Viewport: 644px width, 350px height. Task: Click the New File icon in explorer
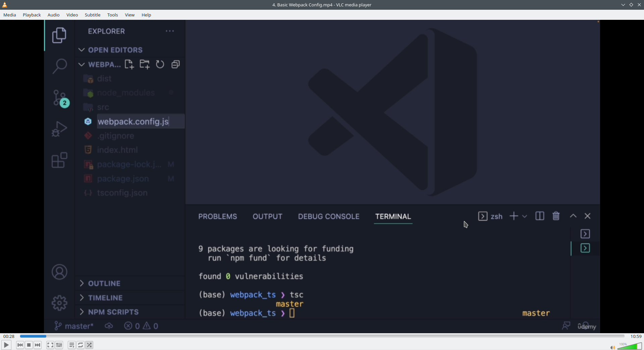coord(129,64)
